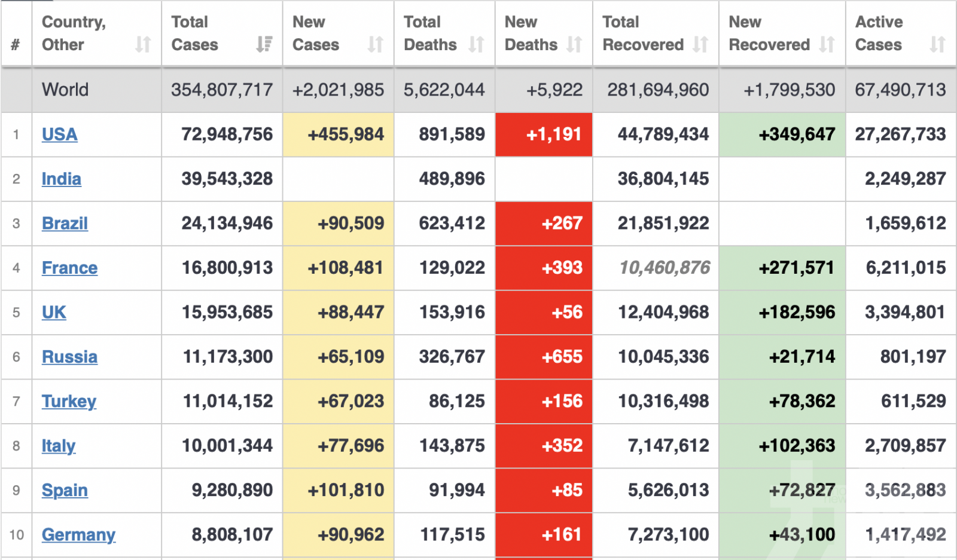The image size is (957, 560).
Task: Select Turkey new cases +67,023 cell
Action: 338,402
